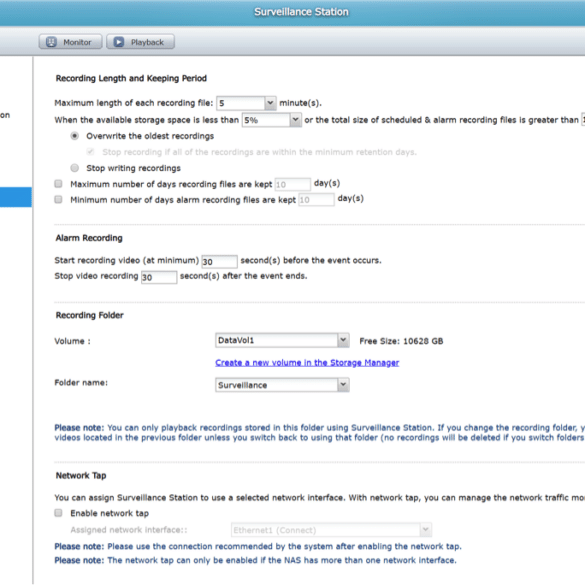The height and width of the screenshot is (585, 585).
Task: Open Assigned network interface dropdown
Action: click(425, 530)
